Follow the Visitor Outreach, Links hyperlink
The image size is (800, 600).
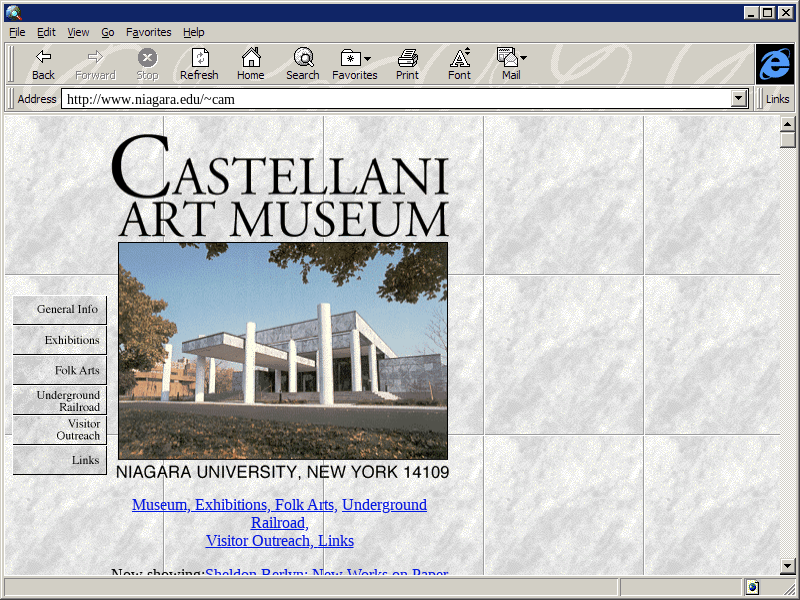tap(279, 541)
